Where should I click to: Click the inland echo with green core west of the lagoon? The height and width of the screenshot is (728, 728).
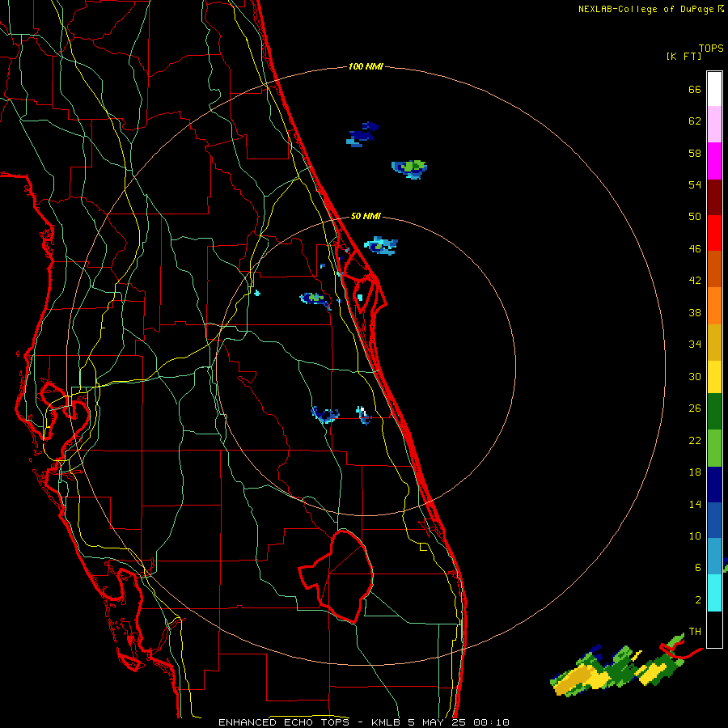tap(315, 299)
